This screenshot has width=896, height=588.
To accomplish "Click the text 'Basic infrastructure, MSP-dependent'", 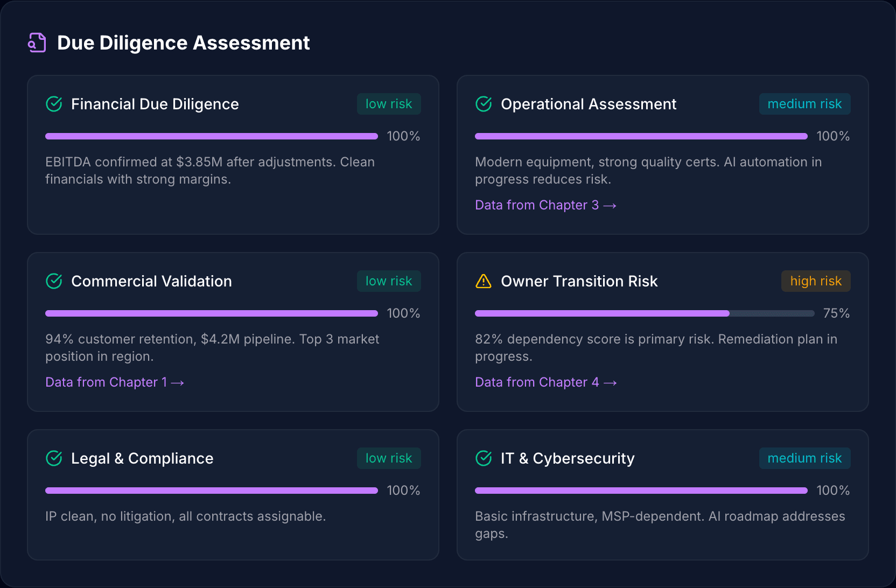I will [589, 516].
